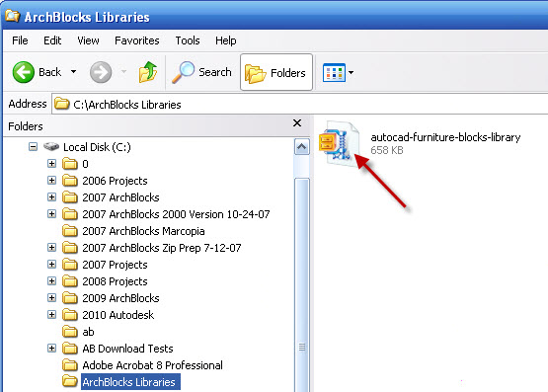548x392 pixels.
Task: Open the View menu
Action: coord(88,40)
